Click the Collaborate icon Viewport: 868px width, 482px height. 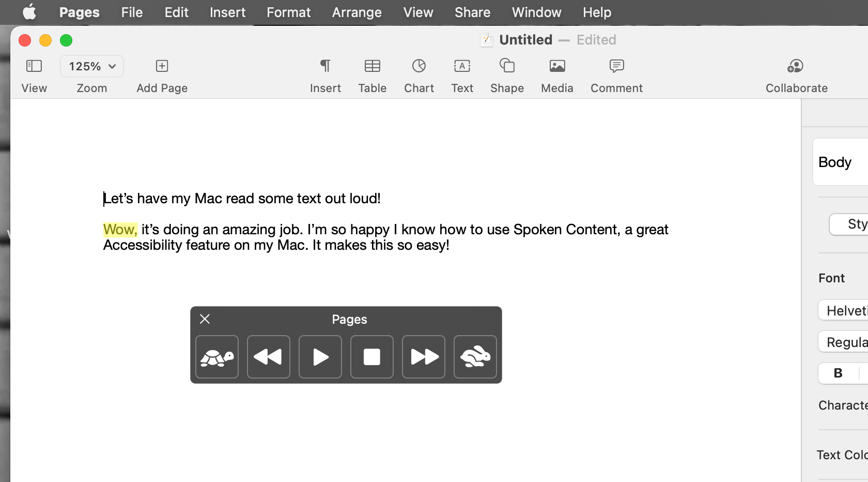click(795, 66)
